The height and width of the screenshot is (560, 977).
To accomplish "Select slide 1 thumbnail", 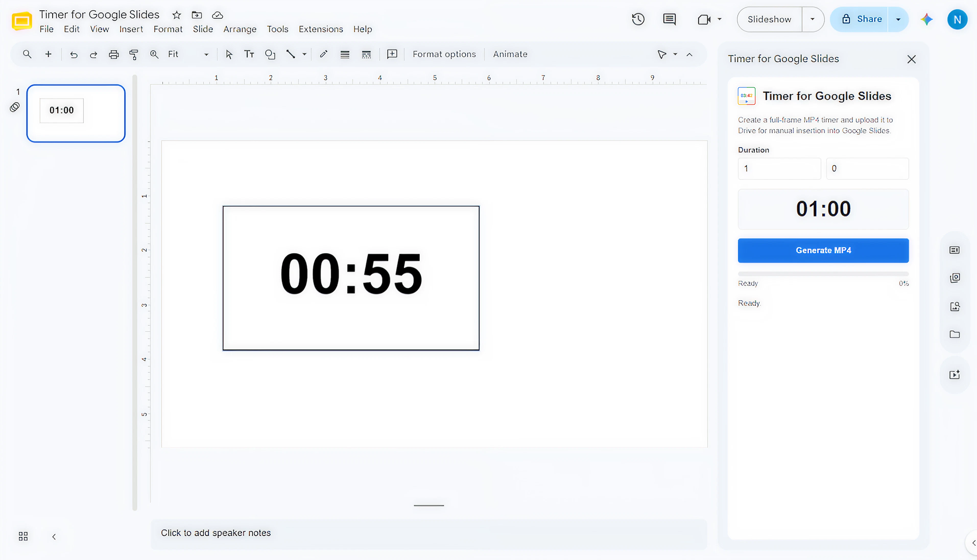I will click(76, 113).
